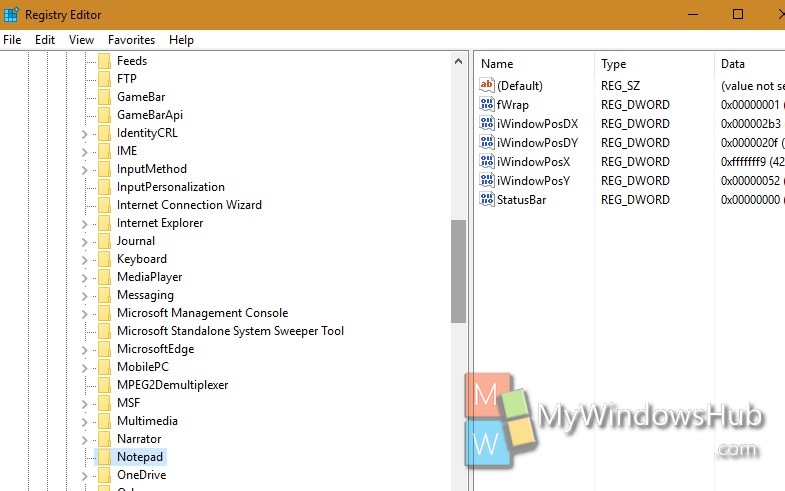Image resolution: width=785 pixels, height=491 pixels.
Task: Open the Edit menu
Action: coord(45,40)
